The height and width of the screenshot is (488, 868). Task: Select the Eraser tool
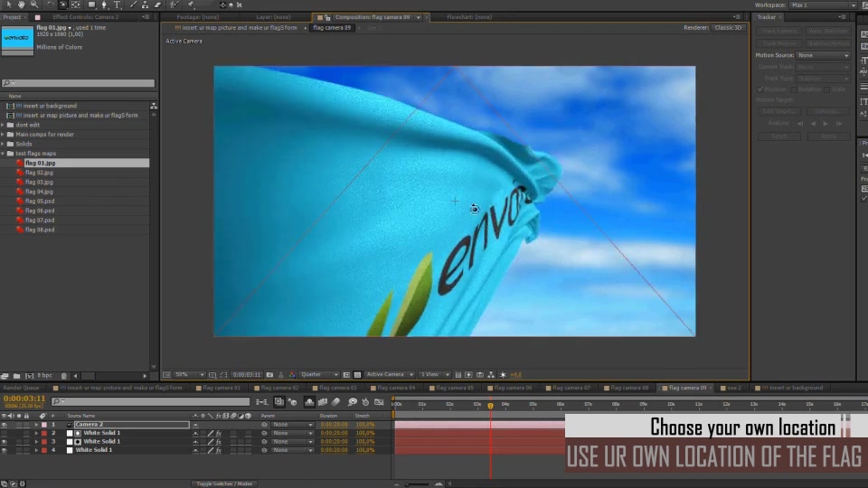click(157, 5)
